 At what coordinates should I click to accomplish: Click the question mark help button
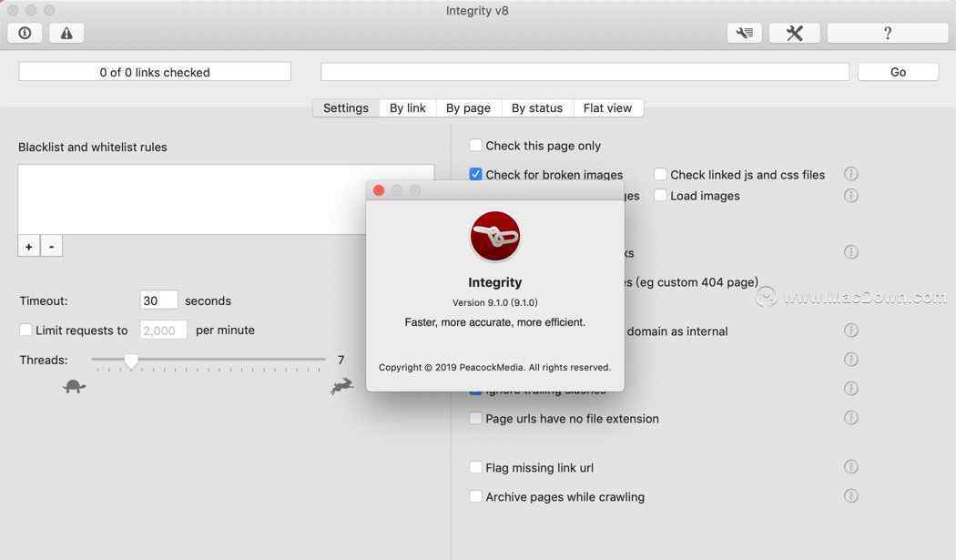(x=887, y=33)
